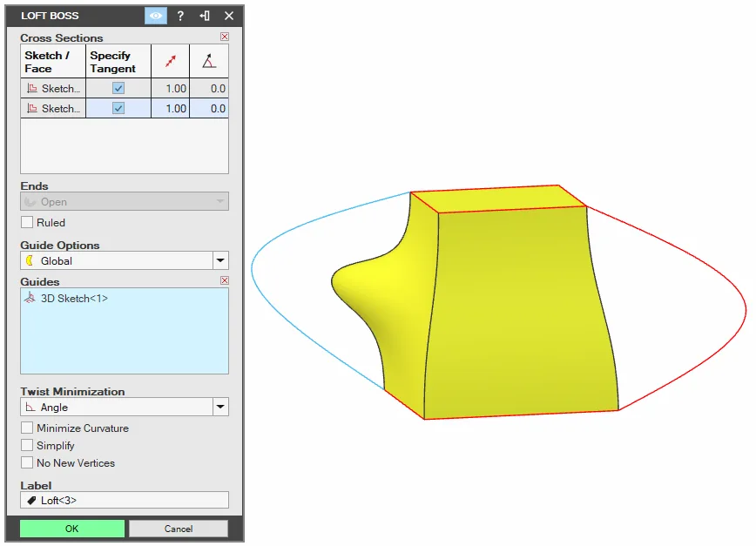Open the disabled Ends dropdown showing Open
This screenshot has height=546, width=756.
125,201
